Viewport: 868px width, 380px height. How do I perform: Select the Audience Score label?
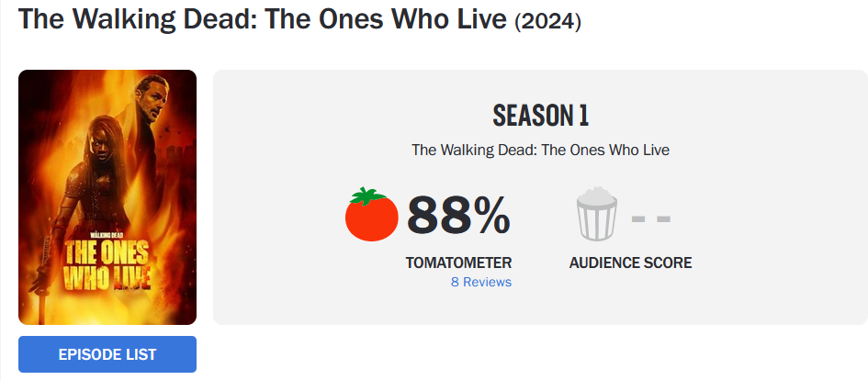click(630, 263)
